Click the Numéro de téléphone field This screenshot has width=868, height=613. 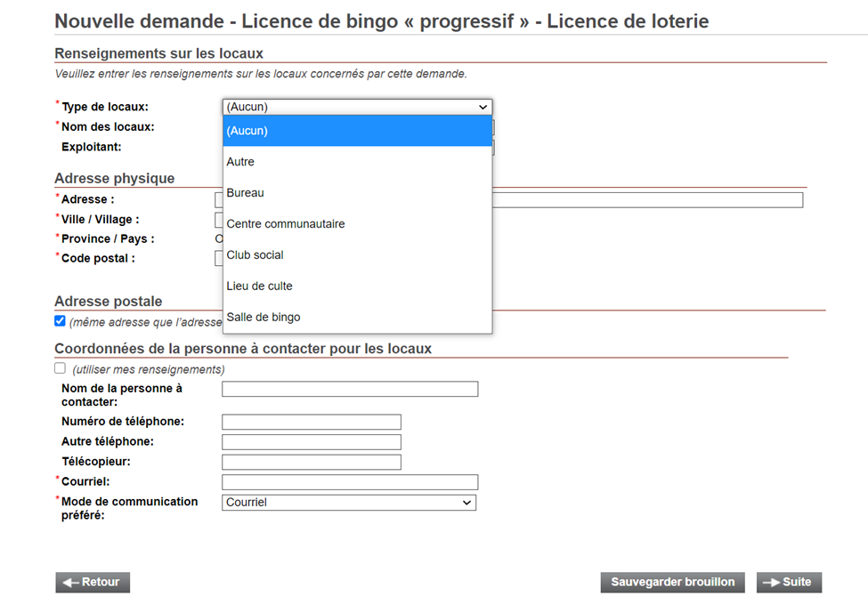click(x=312, y=422)
